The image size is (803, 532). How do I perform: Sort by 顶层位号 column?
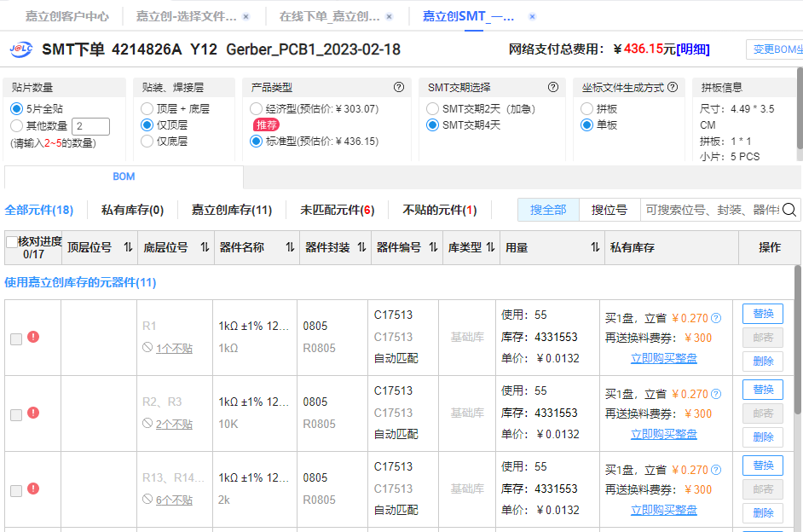pos(128,247)
